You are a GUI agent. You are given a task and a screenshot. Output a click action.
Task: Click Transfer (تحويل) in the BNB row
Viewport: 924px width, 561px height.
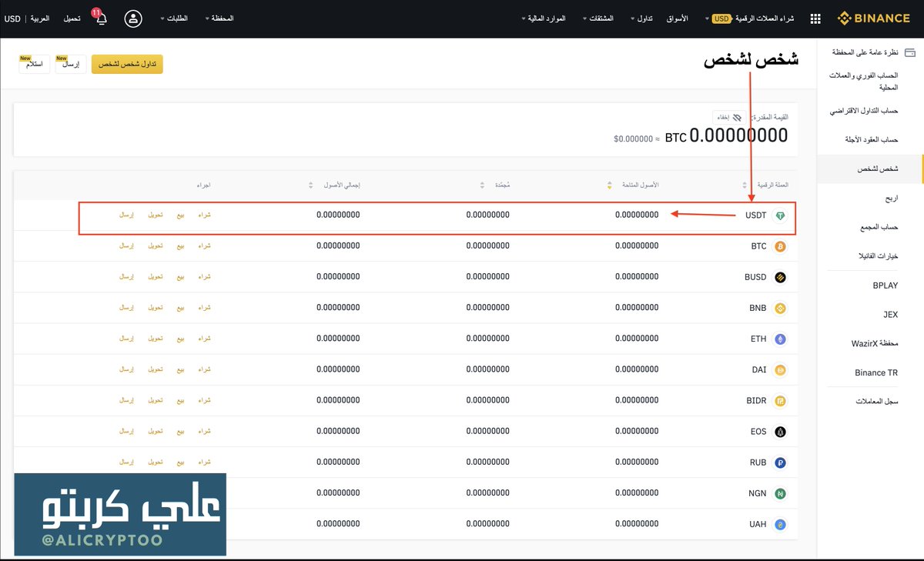[155, 308]
